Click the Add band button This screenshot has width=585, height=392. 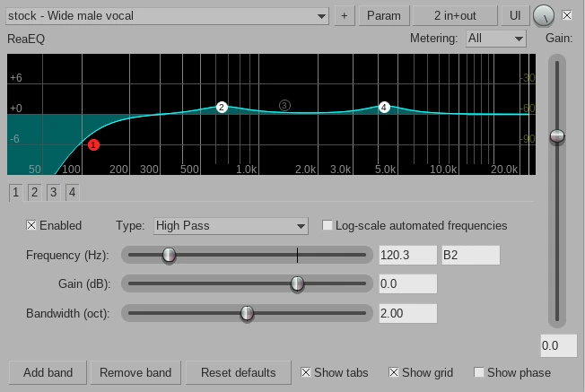pyautogui.click(x=48, y=372)
